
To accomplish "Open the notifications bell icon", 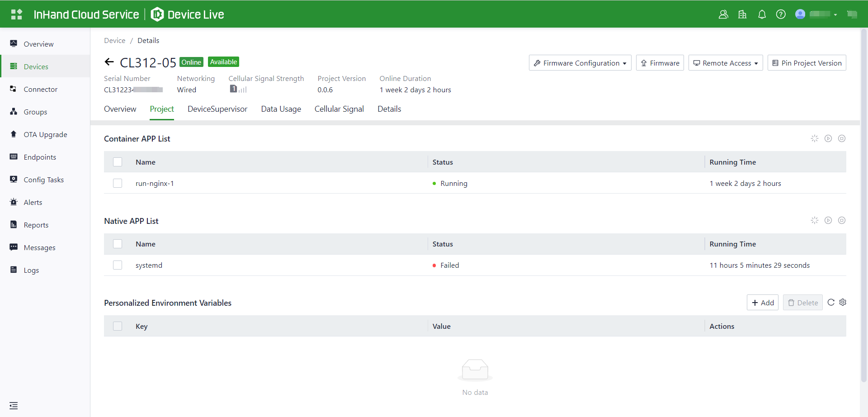I will [x=762, y=14].
